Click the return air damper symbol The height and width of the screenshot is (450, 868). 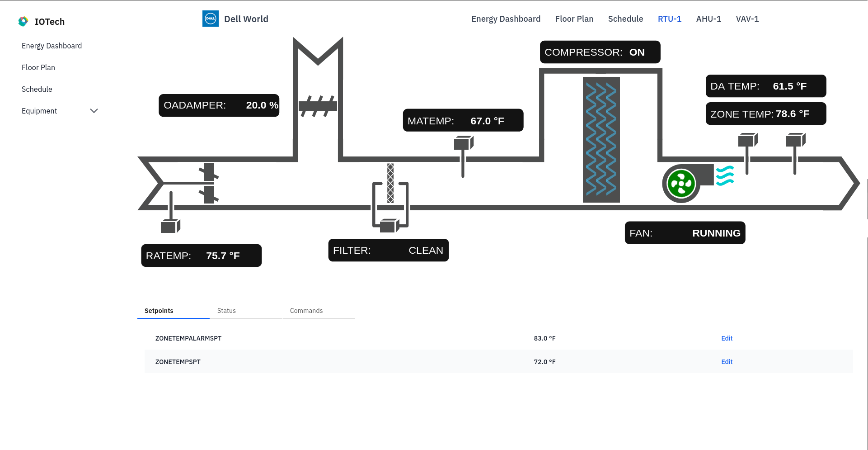pos(209,183)
